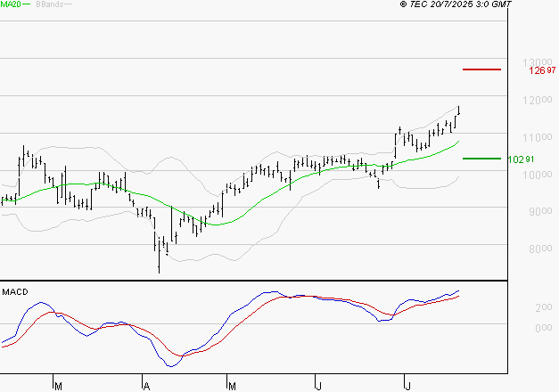Click the green support line marker
559x392 pixels.
[x=481, y=159]
